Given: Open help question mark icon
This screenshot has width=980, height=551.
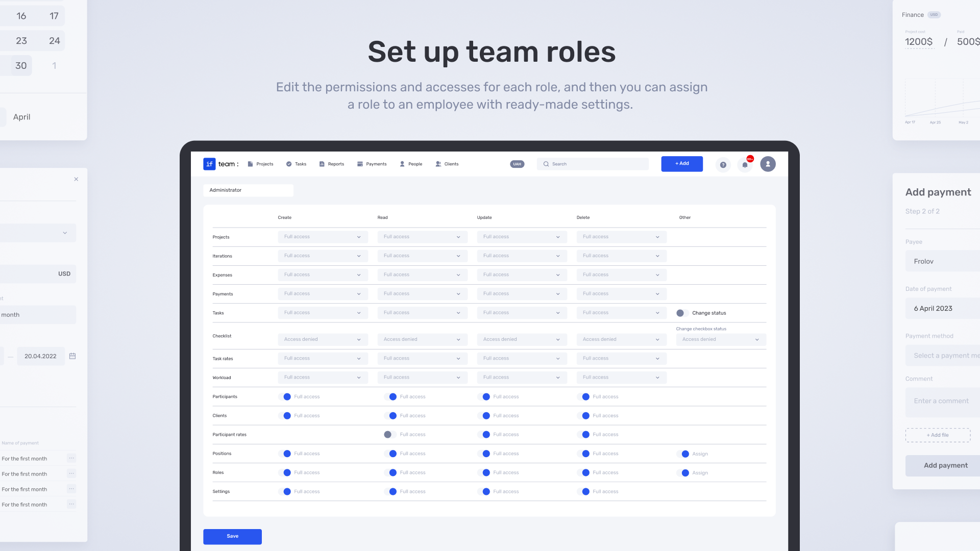Looking at the screenshot, I should 723,164.
